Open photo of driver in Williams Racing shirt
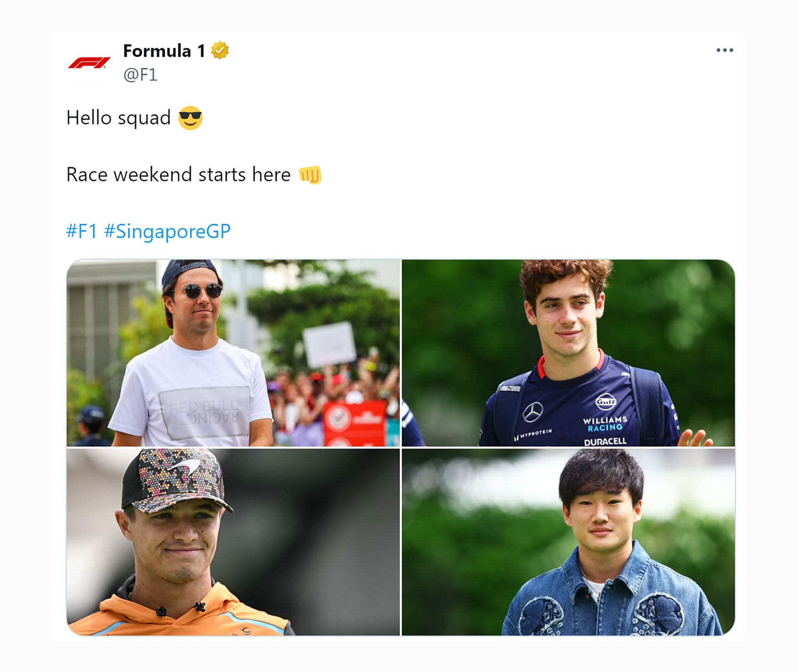This screenshot has width=798, height=672. coord(568,353)
